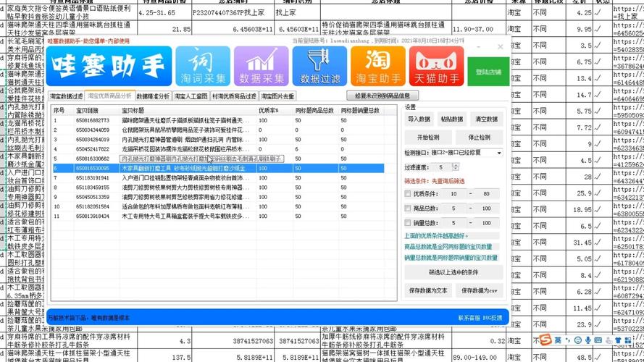Select row 11 with link 650813918434
644x362 pixels.
coord(219,216)
